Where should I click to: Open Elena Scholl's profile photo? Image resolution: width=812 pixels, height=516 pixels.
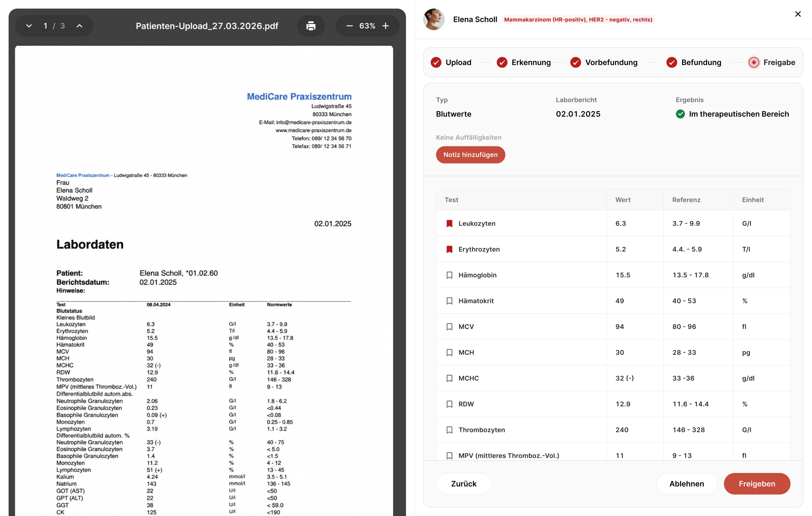[x=434, y=19]
